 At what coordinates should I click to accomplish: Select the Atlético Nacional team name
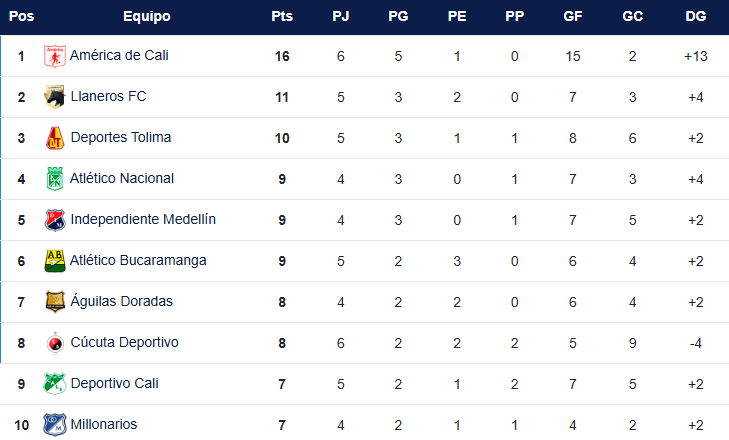[x=122, y=178]
